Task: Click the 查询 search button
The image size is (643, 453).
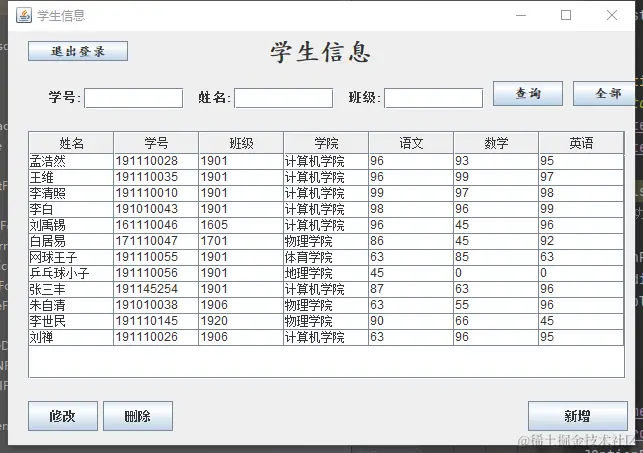Action: [x=528, y=93]
